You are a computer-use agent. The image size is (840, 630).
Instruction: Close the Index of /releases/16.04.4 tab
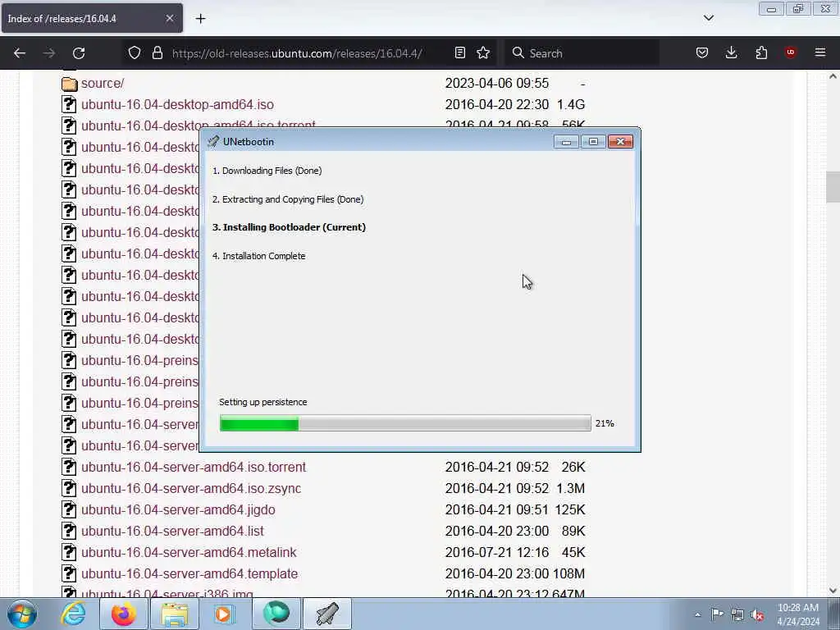tap(169, 18)
